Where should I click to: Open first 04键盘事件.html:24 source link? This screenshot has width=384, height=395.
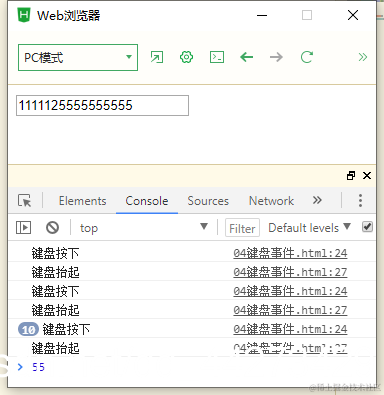click(290, 253)
